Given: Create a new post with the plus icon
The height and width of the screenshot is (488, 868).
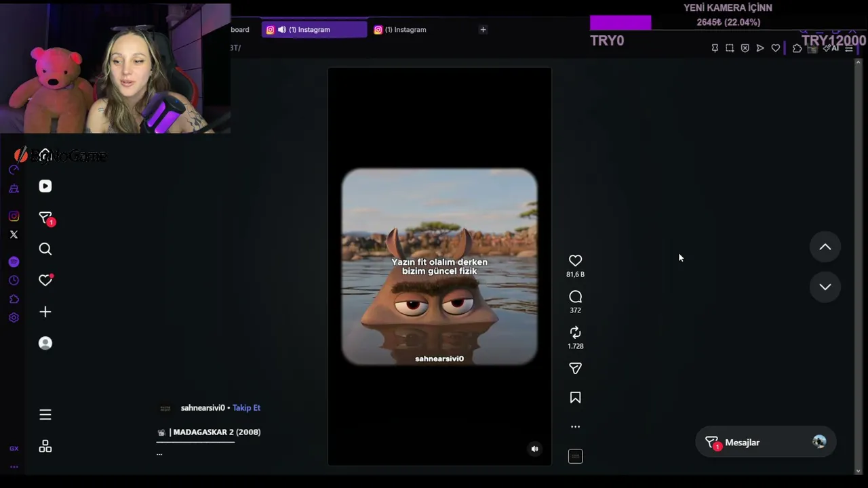Looking at the screenshot, I should click(x=45, y=312).
